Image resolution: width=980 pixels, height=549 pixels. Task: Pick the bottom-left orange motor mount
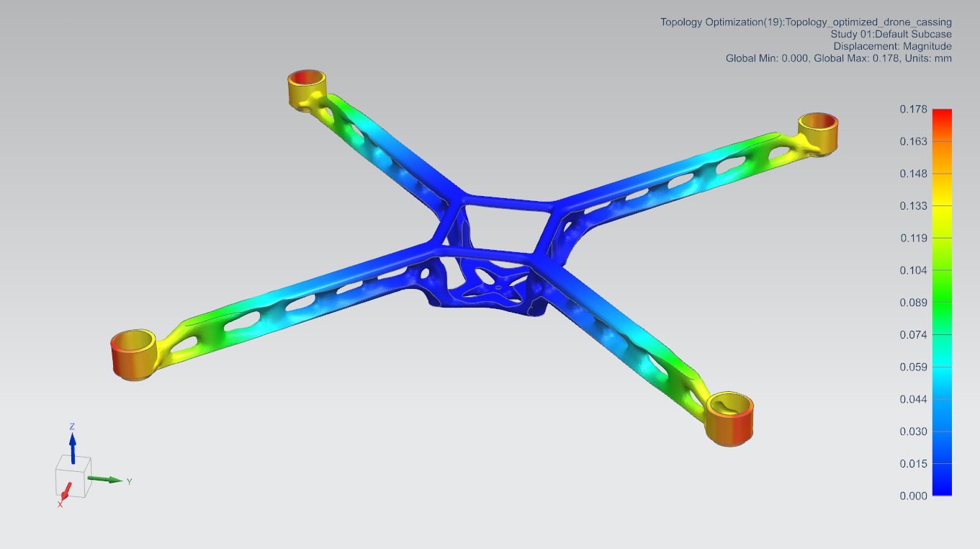(133, 354)
